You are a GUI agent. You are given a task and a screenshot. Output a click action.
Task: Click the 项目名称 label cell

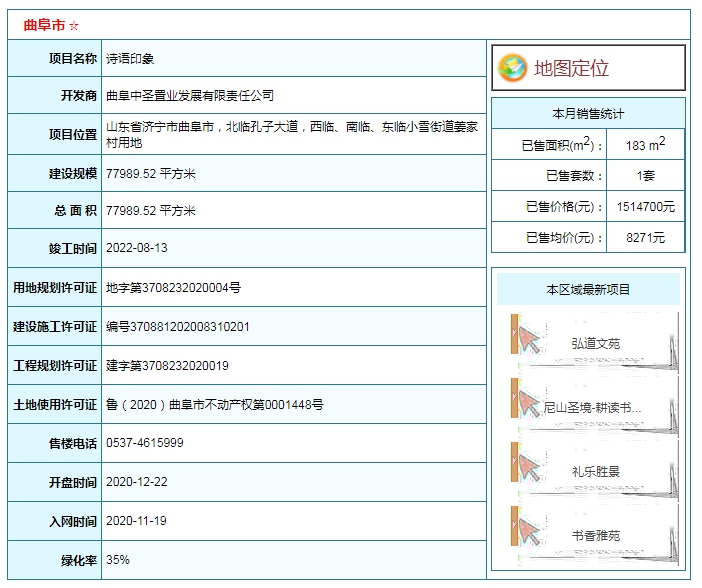coord(55,59)
